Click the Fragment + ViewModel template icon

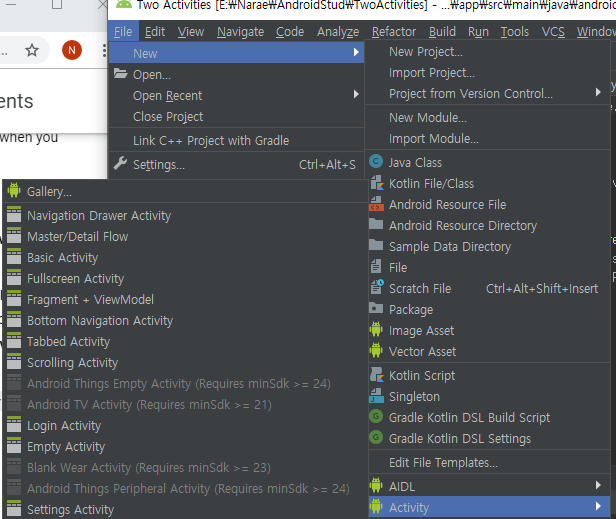click(x=14, y=299)
